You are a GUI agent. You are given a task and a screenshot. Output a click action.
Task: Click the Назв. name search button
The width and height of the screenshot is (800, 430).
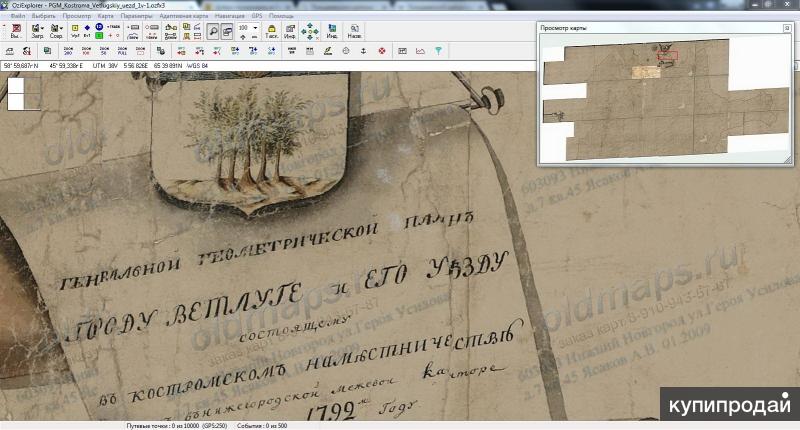354,32
